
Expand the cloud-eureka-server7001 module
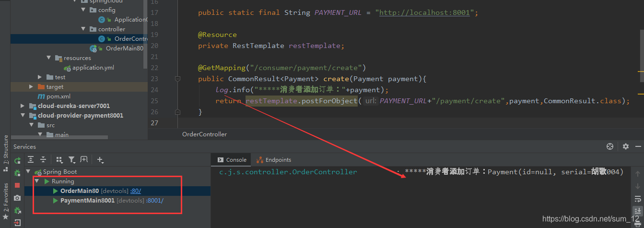[x=23, y=106]
